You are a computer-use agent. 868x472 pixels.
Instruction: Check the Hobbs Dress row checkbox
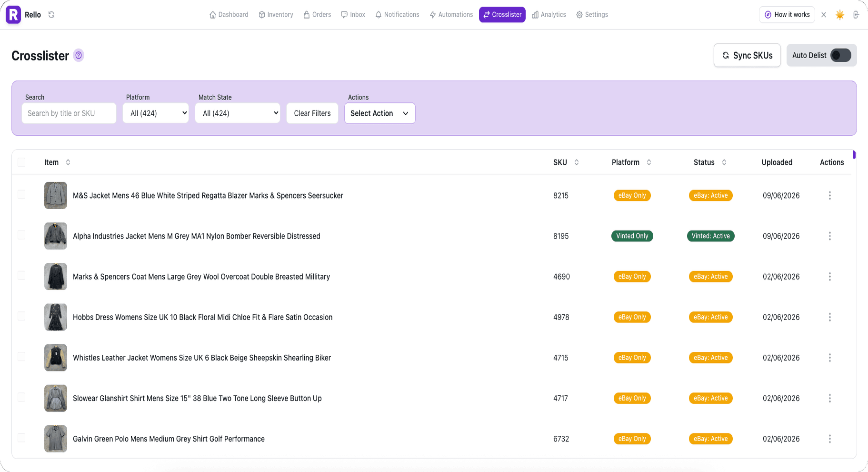pos(21,316)
